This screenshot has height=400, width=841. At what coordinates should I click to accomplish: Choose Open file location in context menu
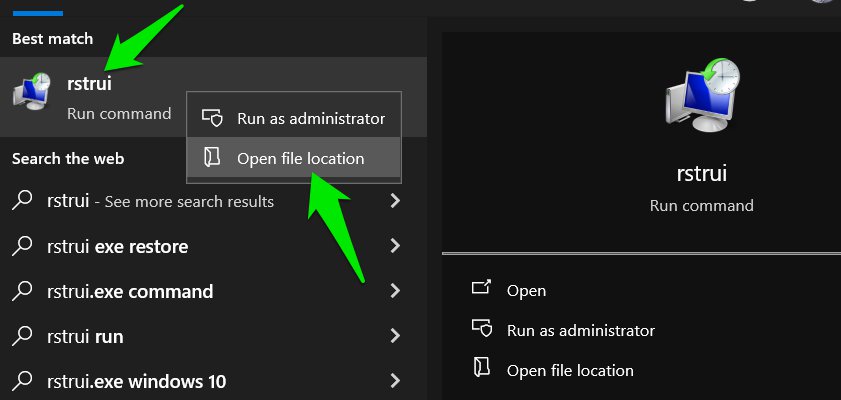294,158
